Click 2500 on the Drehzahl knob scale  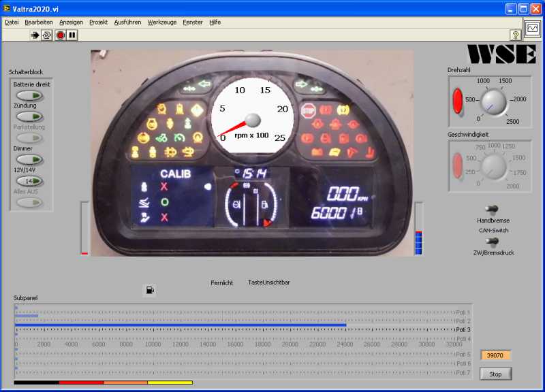[513, 122]
